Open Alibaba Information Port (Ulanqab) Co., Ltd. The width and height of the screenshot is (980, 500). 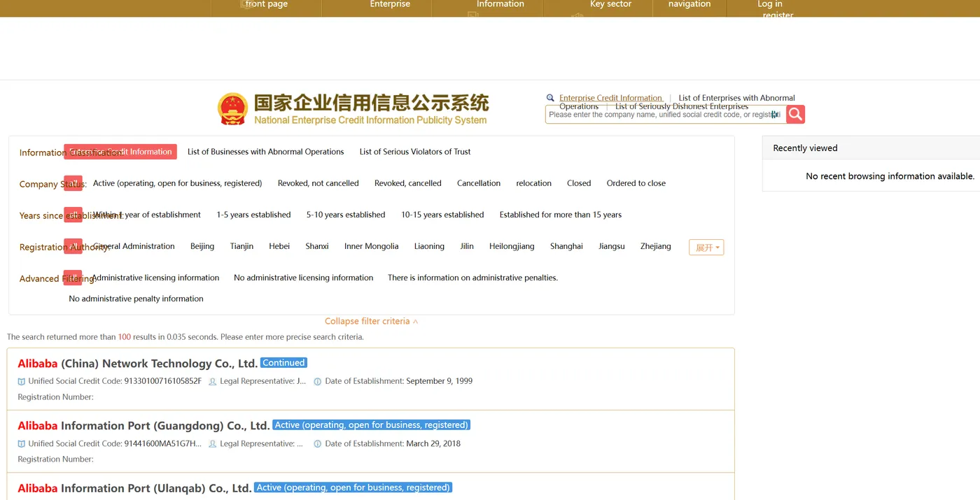pos(134,488)
